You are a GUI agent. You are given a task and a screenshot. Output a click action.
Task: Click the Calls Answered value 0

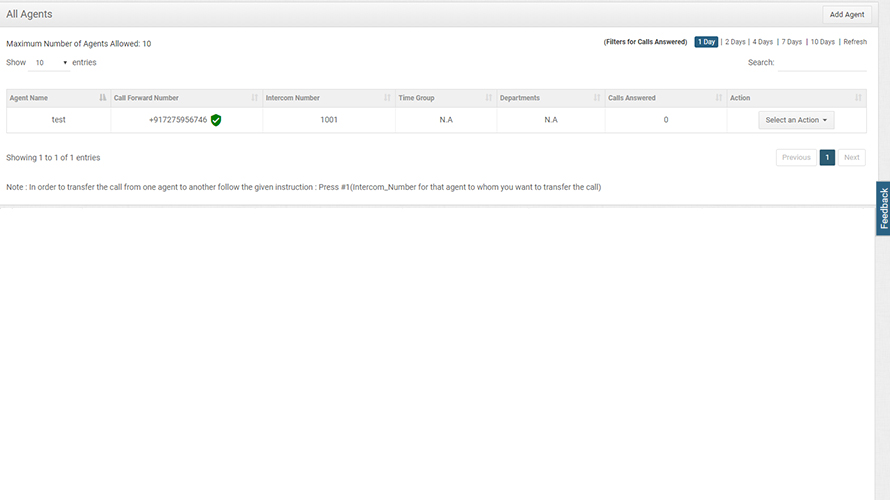point(666,120)
